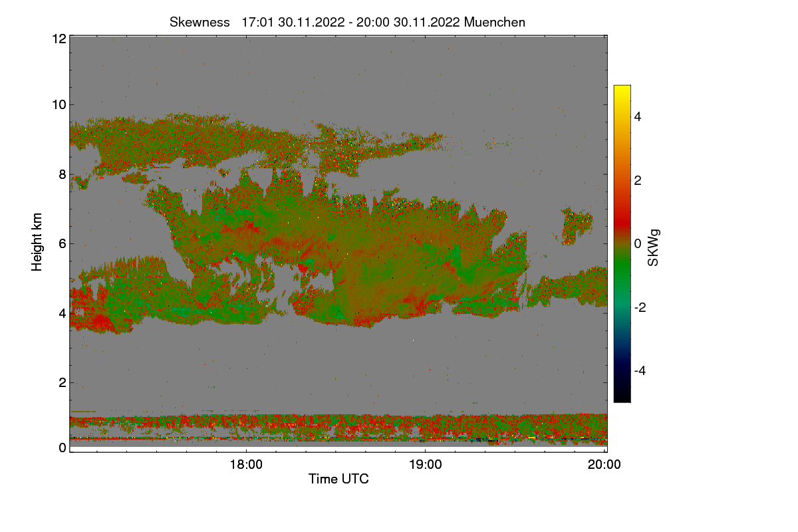Click the height axis label 0
The width and height of the screenshot is (798, 532).
pos(63,448)
